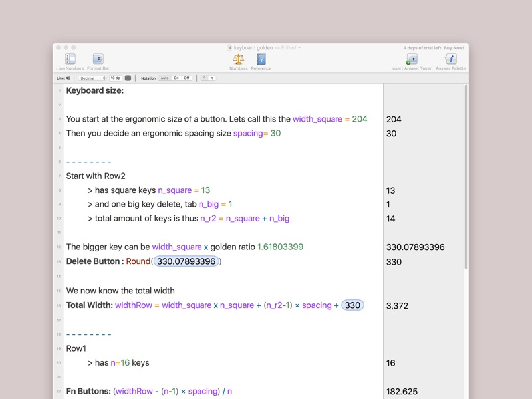Click the result 1 in answer column
This screenshot has width=532, height=399.
pos(388,205)
